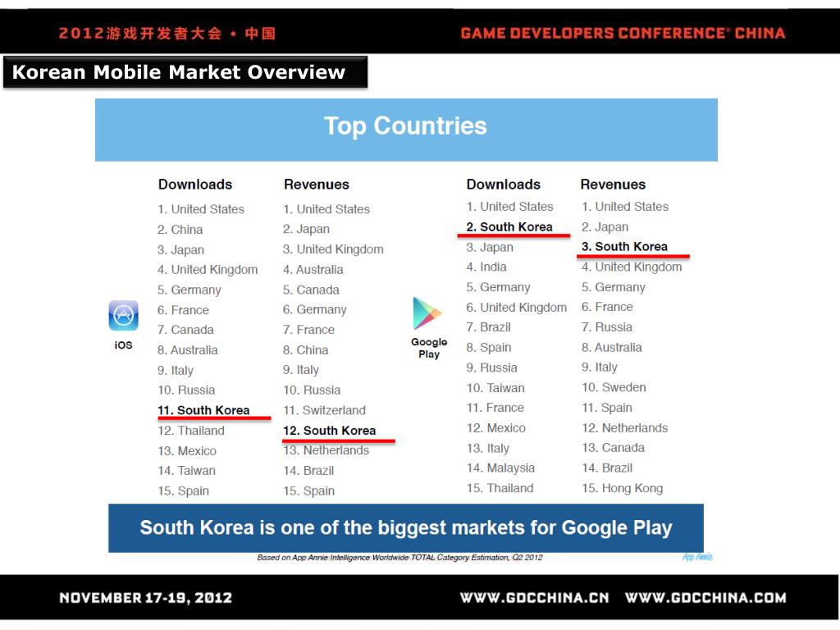This screenshot has height=630, width=840.
Task: Click the "2. South Korea" entry
Action: 509,227
